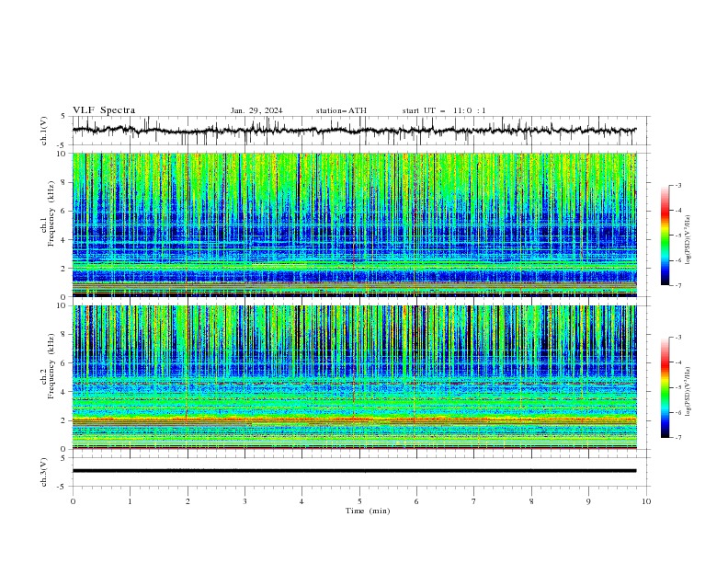Image resolution: width=728 pixels, height=563 pixels.
Task: Select the upper color bar log(PSD) label
Action: click(688, 240)
